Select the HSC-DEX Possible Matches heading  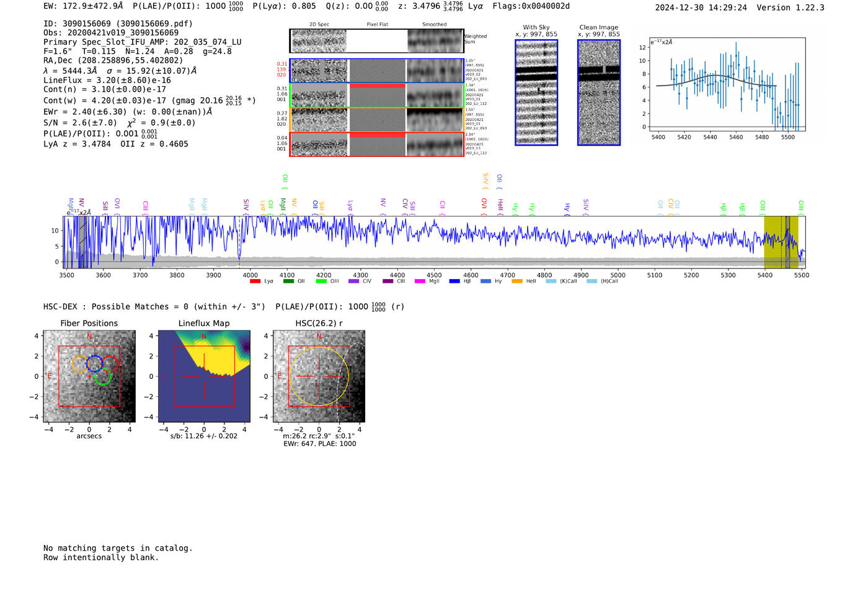tap(154, 307)
